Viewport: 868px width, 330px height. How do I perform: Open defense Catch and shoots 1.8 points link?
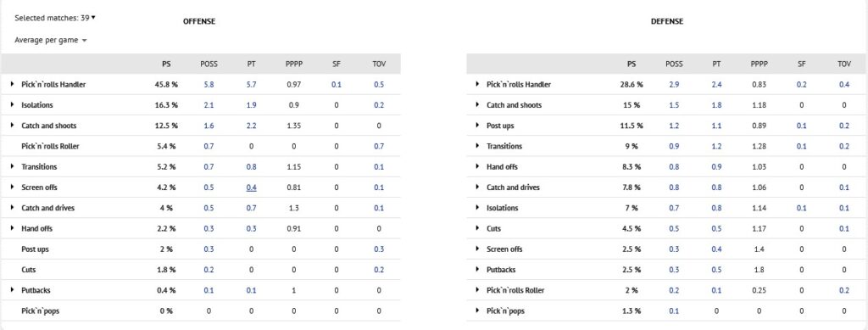point(716,105)
